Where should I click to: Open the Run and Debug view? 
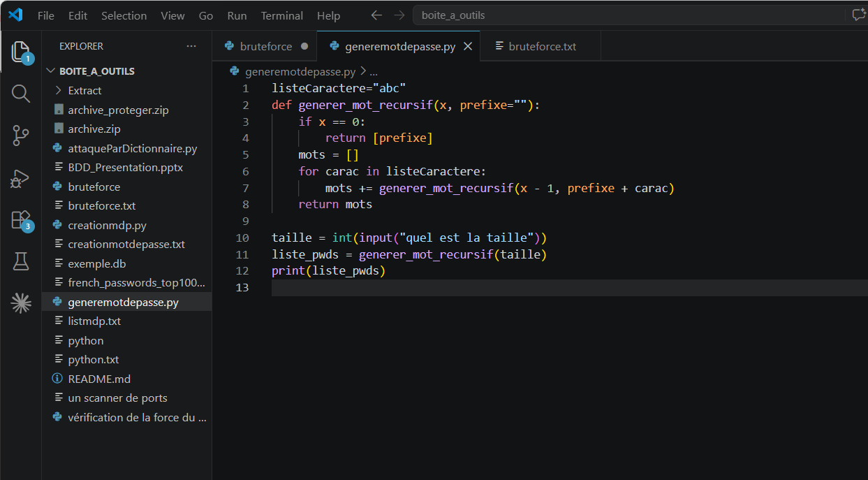pos(21,178)
